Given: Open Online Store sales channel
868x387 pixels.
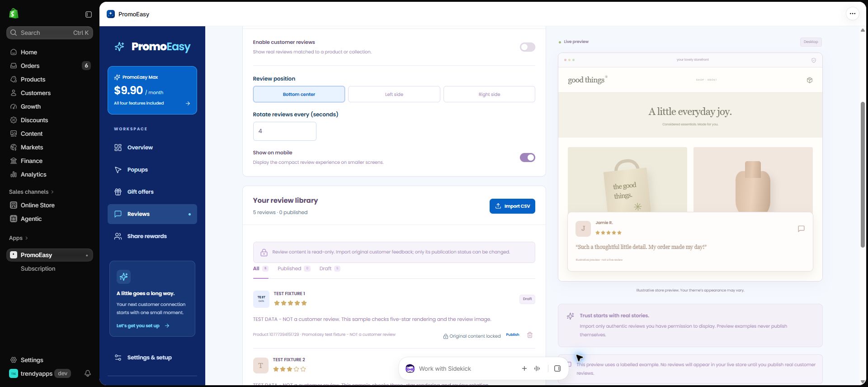Looking at the screenshot, I should coord(50,205).
